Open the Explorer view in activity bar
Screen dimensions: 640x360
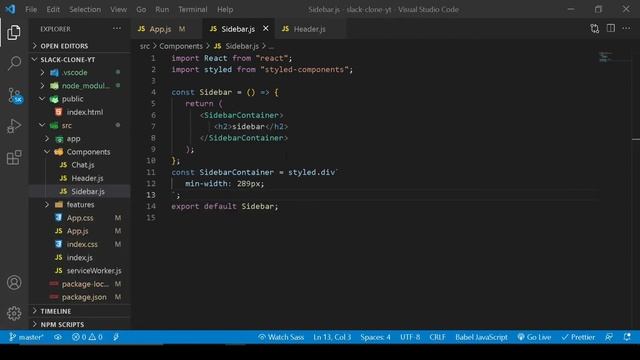click(14, 33)
